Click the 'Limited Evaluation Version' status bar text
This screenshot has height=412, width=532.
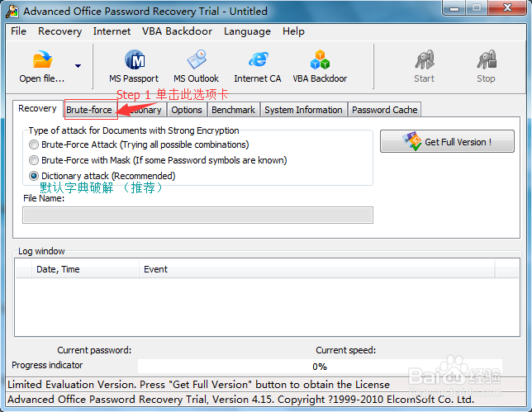198,385
